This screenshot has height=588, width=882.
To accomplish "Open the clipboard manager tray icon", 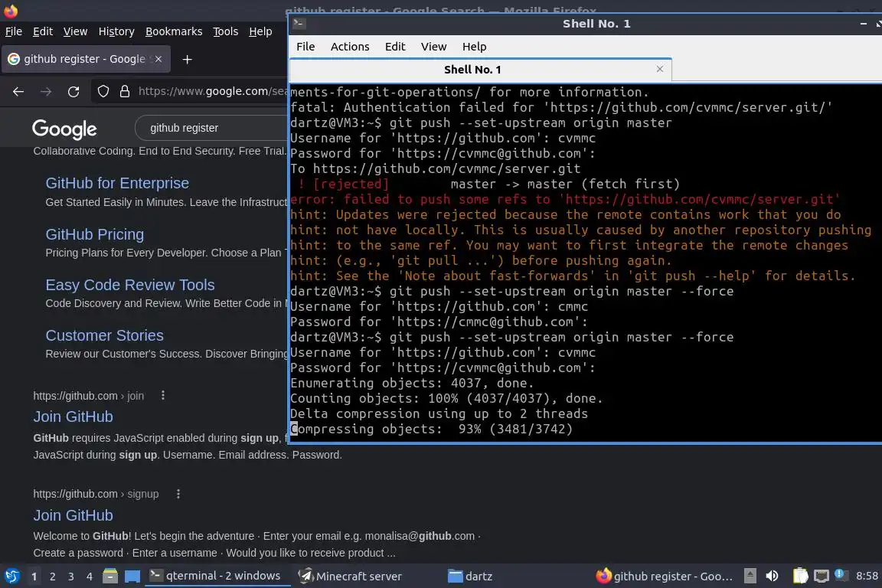I will [800, 576].
